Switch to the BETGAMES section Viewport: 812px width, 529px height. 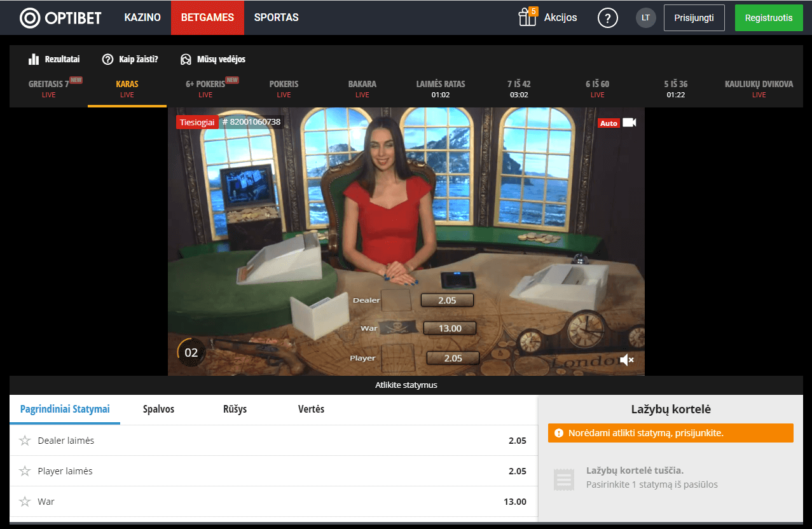[207, 17]
